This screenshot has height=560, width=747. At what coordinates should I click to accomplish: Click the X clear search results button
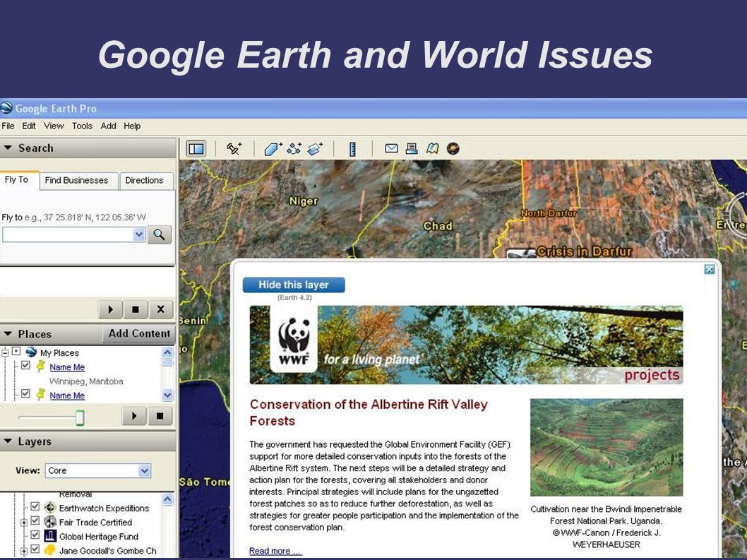click(x=160, y=309)
